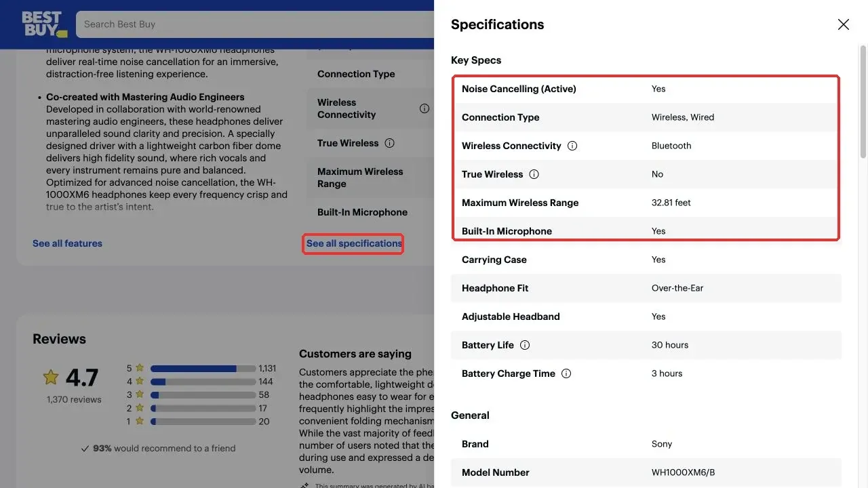868x488 pixels.
Task: Select the 3-star rating bar
Action: click(203, 395)
